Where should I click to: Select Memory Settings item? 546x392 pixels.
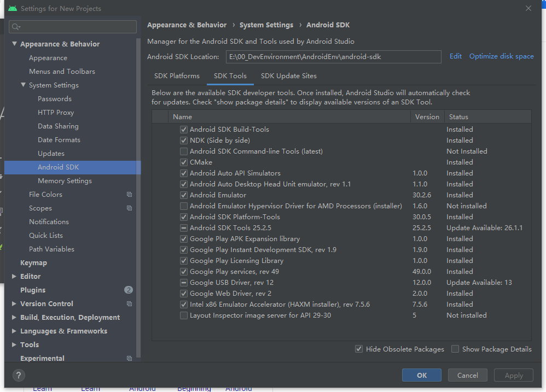click(x=65, y=181)
